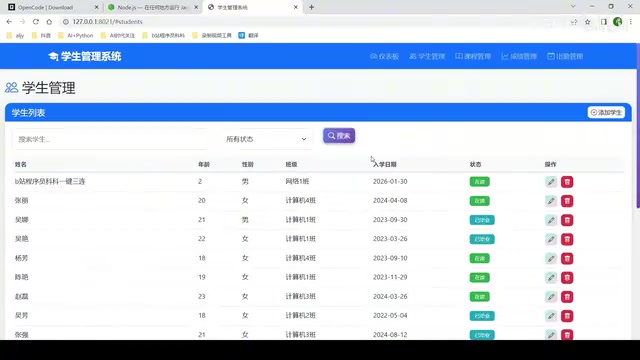The image size is (640, 360).
Task: Click the green status badge in 2023-09-10 row
Action: coord(480,258)
